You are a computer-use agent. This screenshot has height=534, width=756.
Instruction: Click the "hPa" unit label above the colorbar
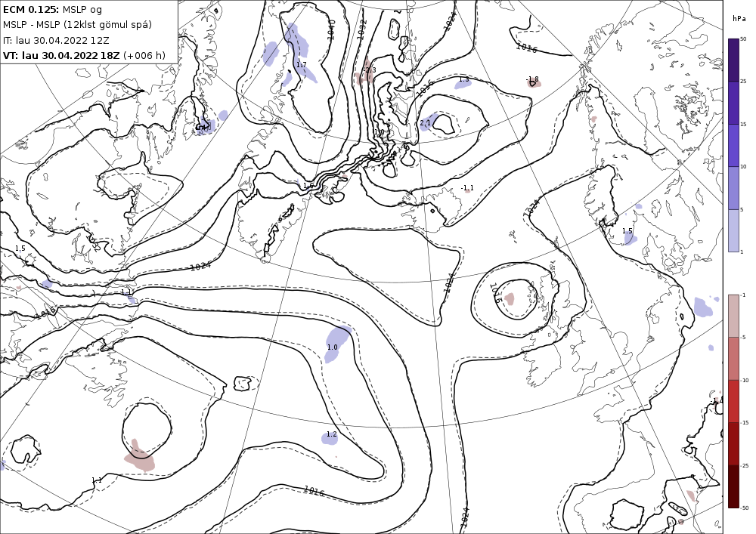click(x=738, y=19)
